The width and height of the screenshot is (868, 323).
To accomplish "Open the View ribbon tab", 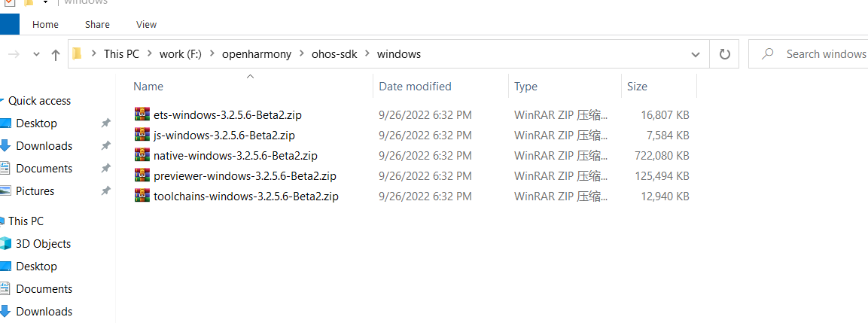I will coord(146,24).
